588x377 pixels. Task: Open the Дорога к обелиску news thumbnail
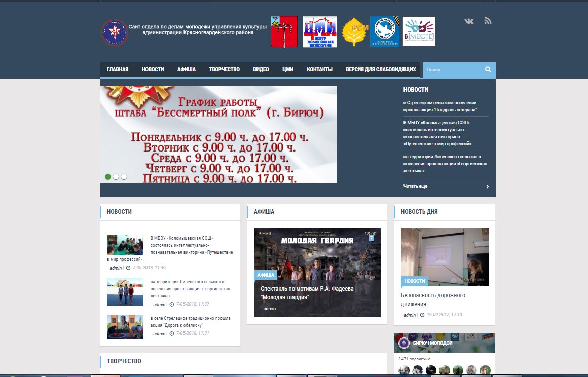tap(125, 326)
